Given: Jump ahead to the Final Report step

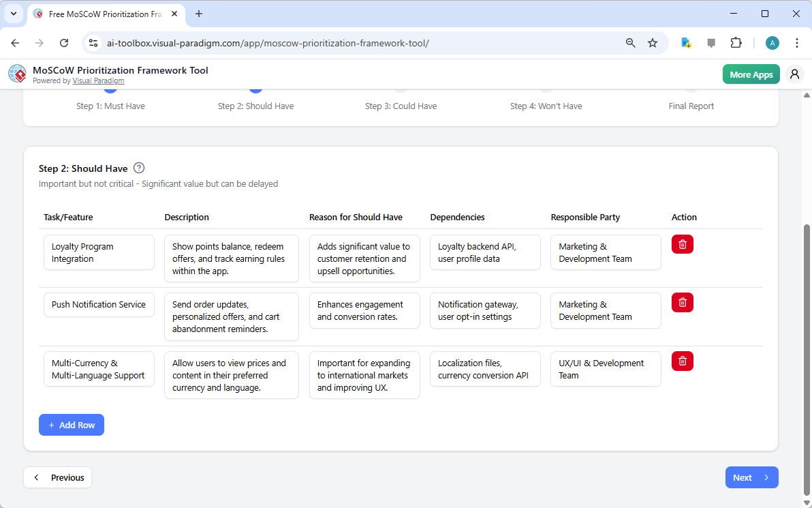Looking at the screenshot, I should [691, 106].
